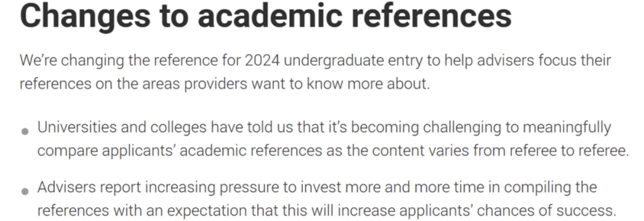Click the second bullet point marker

[x=25, y=192]
